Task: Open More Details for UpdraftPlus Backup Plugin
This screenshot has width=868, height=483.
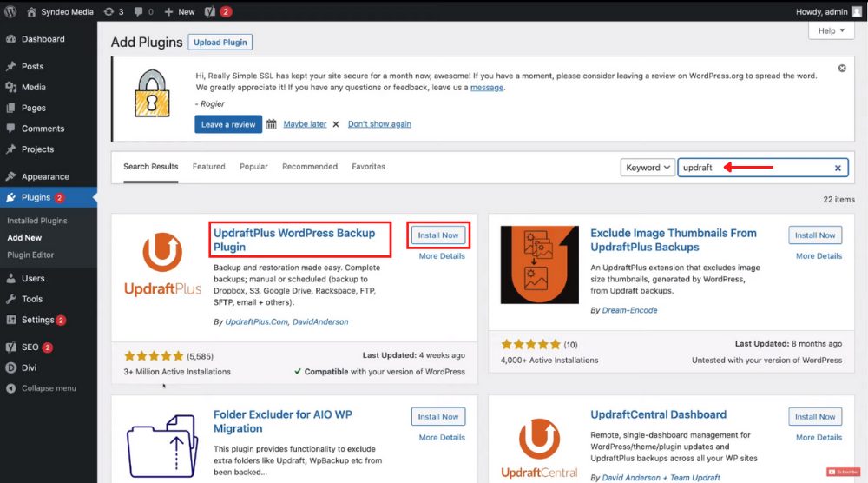Action: click(x=442, y=256)
